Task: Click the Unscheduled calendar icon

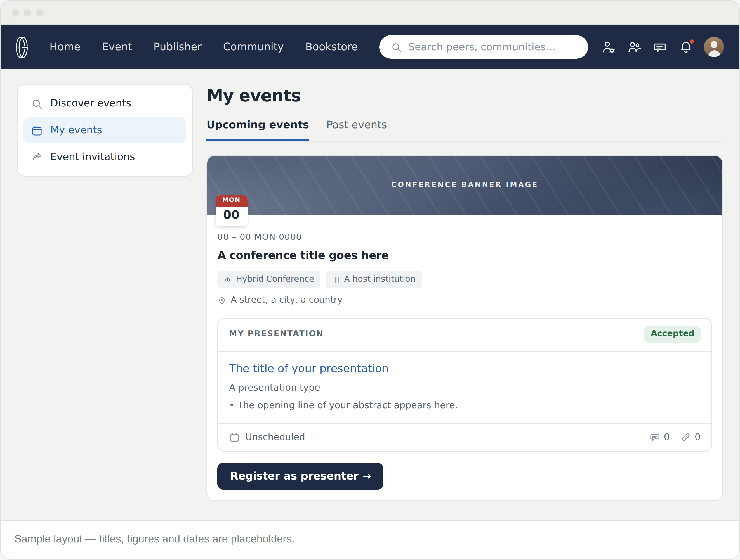Action: point(235,437)
